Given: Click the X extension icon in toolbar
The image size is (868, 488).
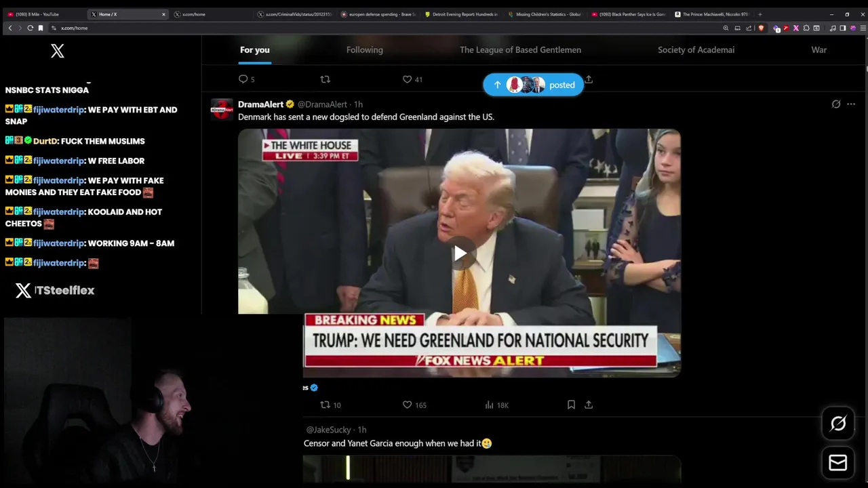Looking at the screenshot, I should coord(796,28).
